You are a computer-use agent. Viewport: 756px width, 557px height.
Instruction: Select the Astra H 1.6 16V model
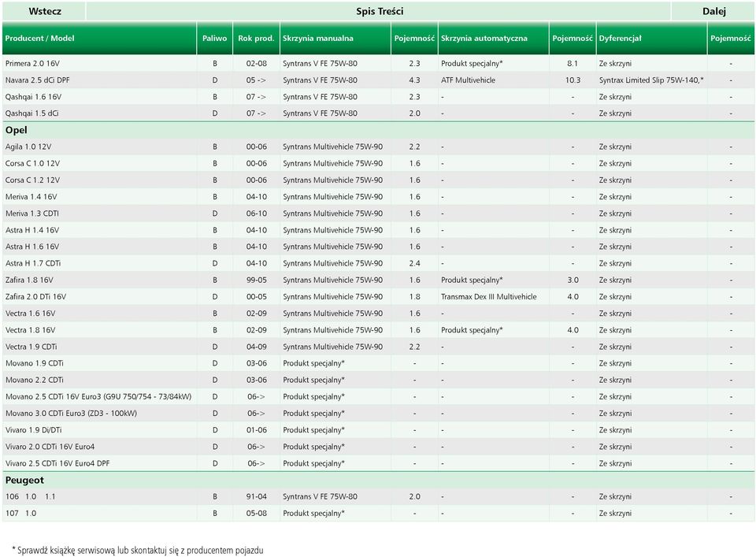coord(32,247)
